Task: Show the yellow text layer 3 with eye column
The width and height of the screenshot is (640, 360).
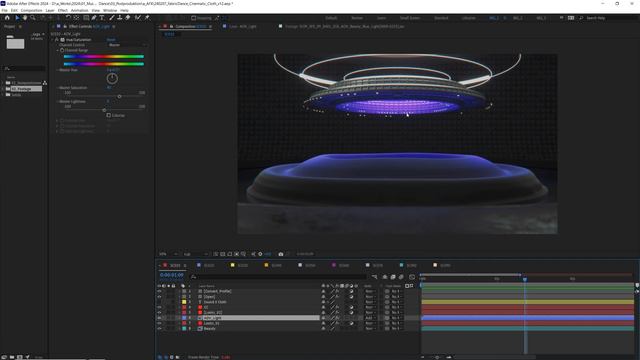Action: pos(159,302)
